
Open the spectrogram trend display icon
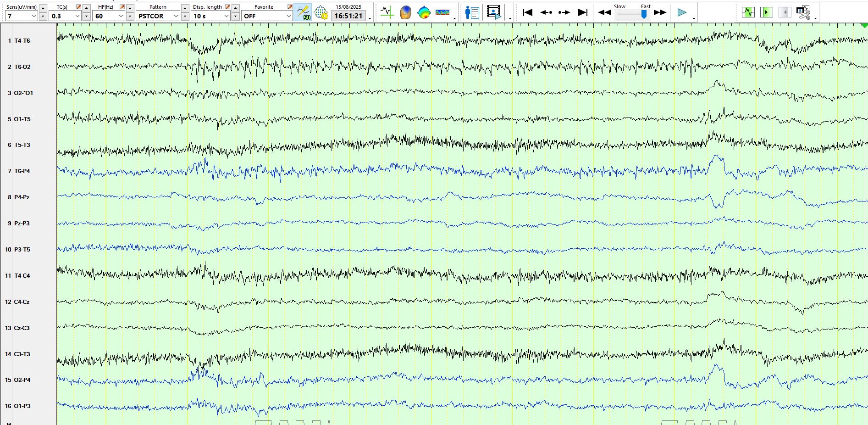pyautogui.click(x=442, y=12)
